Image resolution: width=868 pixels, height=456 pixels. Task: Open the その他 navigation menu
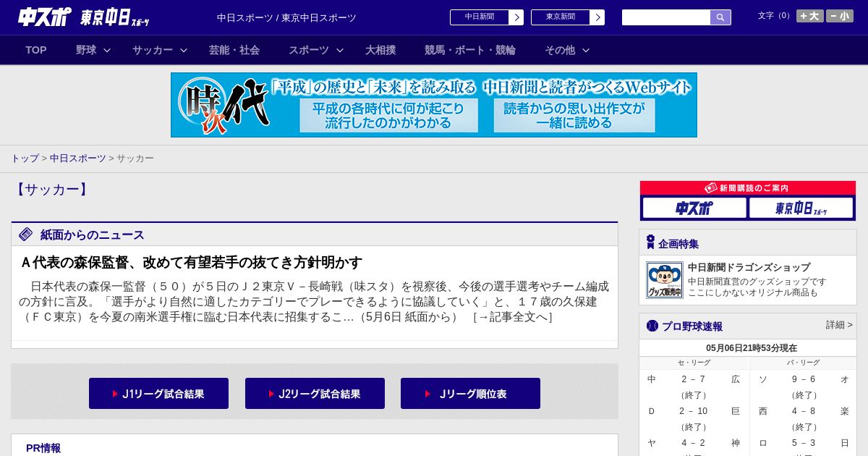tap(560, 50)
